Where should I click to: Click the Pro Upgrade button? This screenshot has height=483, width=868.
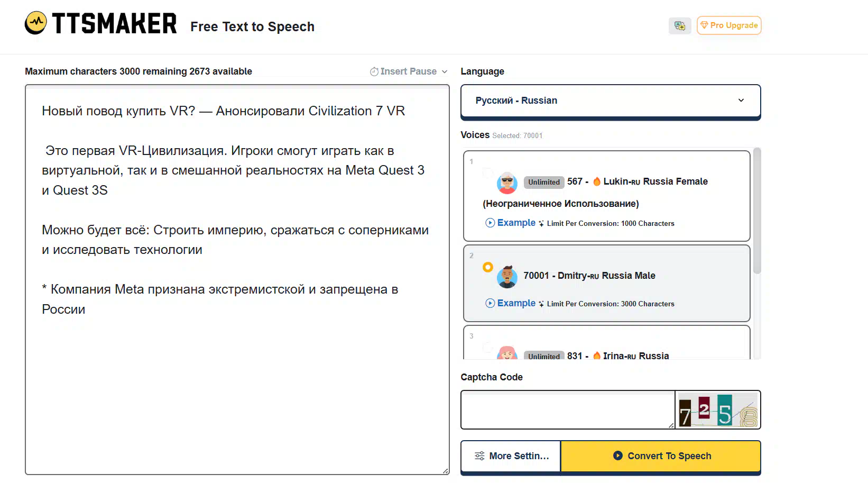[x=729, y=25]
